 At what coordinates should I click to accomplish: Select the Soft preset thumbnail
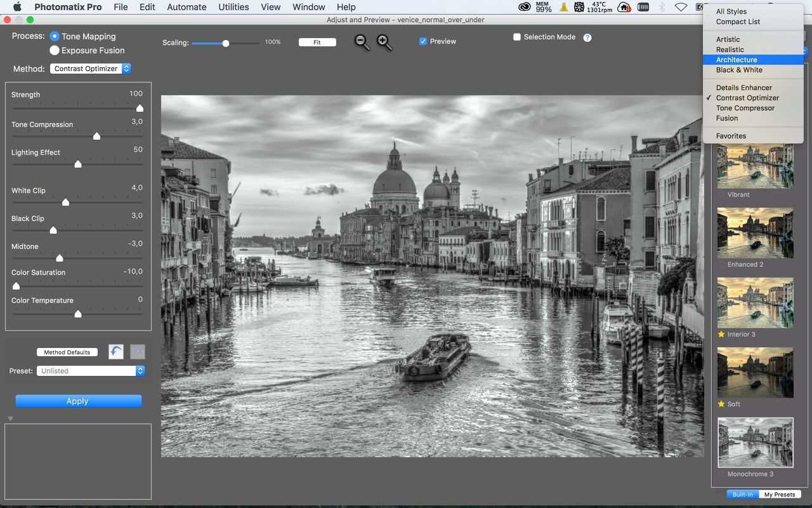pyautogui.click(x=755, y=373)
